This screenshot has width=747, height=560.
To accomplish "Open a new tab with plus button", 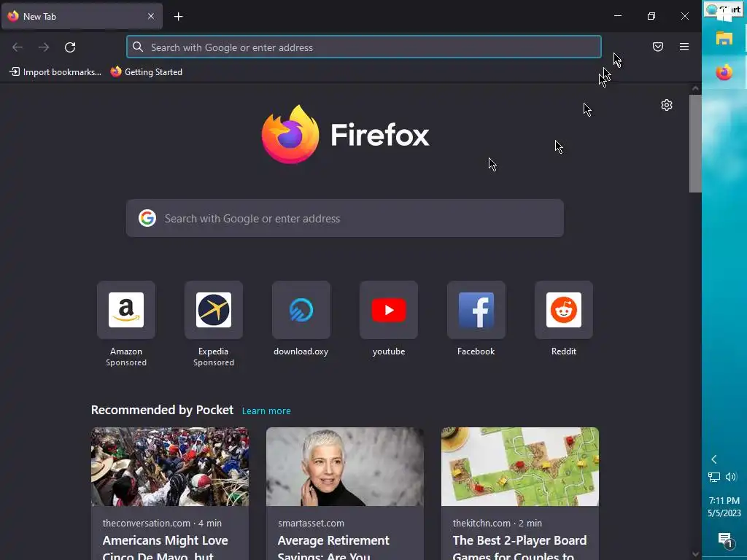I will [x=178, y=17].
